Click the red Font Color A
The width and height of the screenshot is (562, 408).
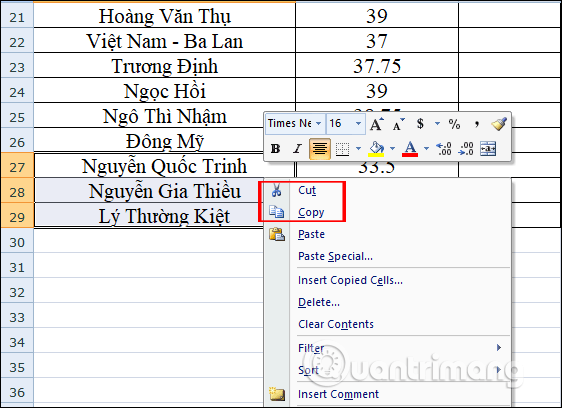coord(410,148)
